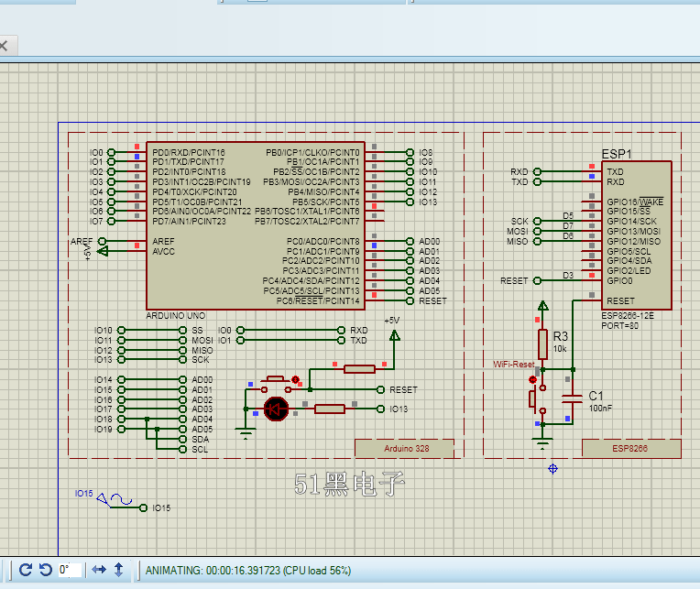Click the +5V arrow terminal at AVCC
The width and height of the screenshot is (700, 589).
pos(103,252)
